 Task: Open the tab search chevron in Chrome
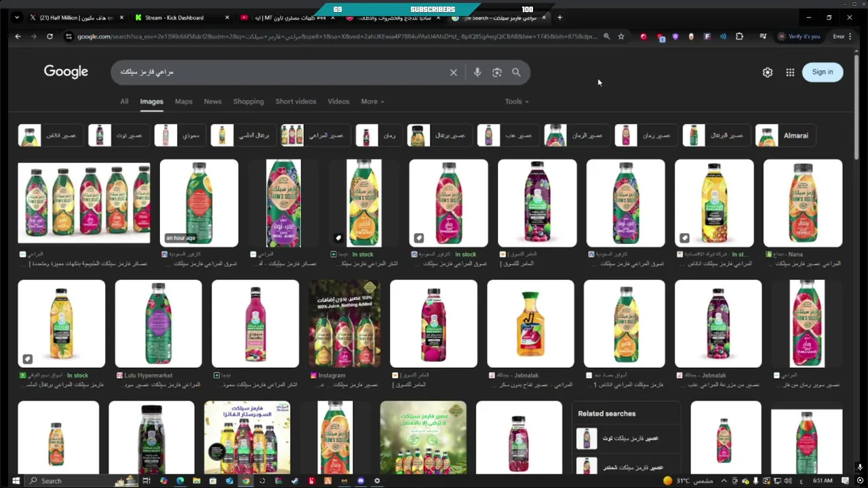(17, 18)
